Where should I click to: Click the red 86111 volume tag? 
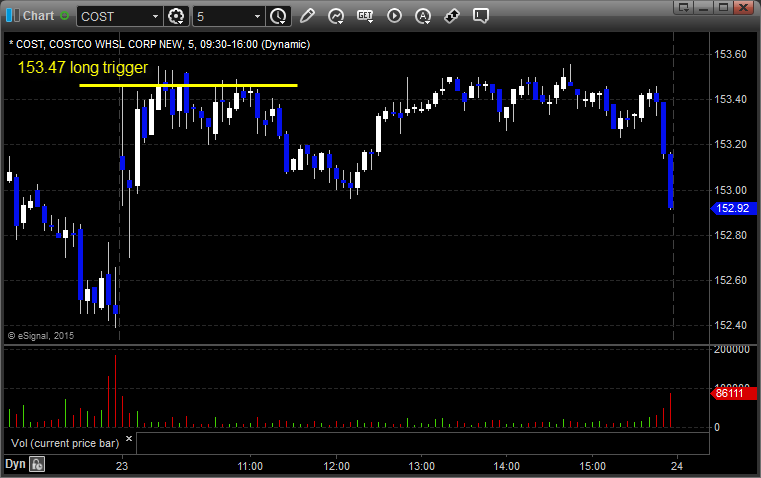[x=733, y=393]
